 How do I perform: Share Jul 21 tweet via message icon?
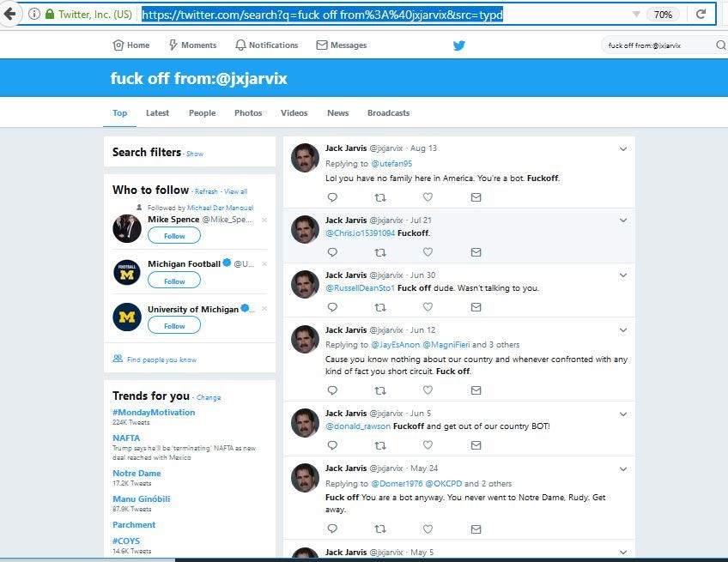click(476, 252)
